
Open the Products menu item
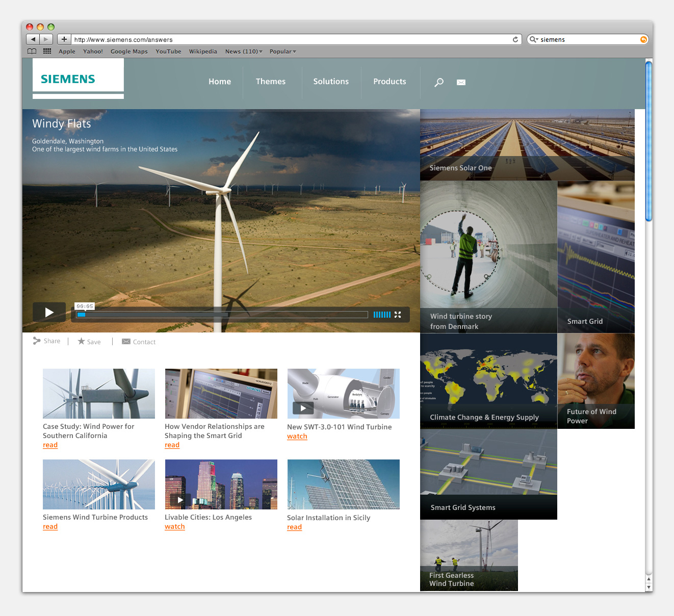390,82
